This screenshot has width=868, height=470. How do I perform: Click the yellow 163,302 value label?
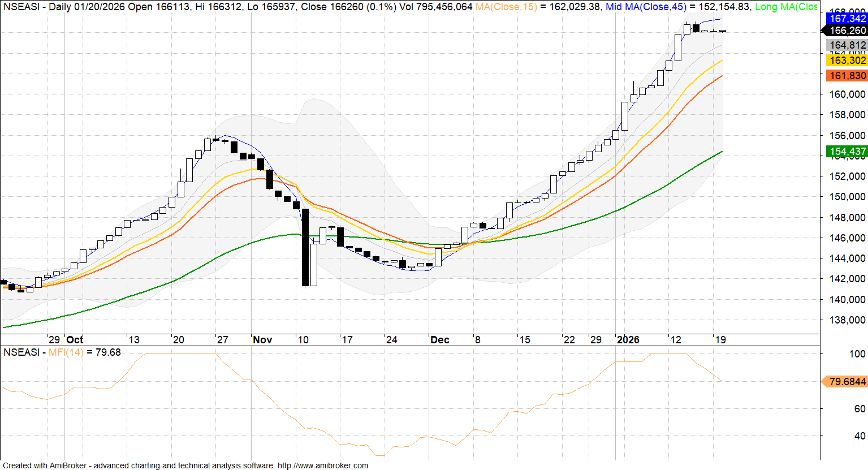pos(847,61)
